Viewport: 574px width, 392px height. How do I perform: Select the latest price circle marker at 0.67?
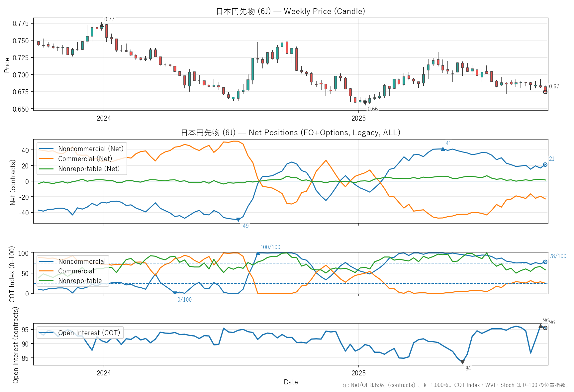click(x=545, y=92)
